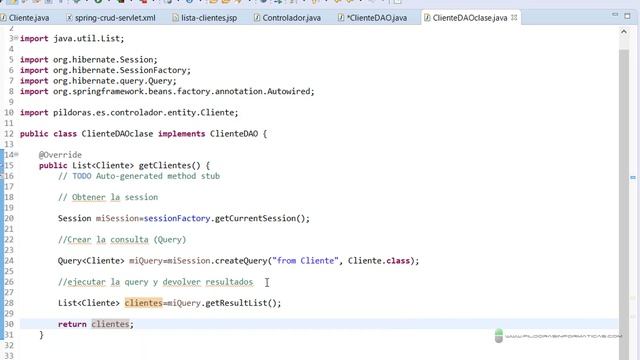Click line number 12 in the gutter

(x=9, y=134)
